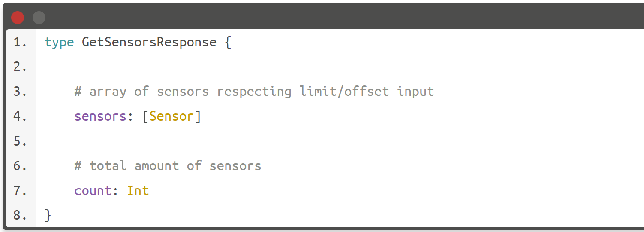
Task: Click line number 8 in the gutter
Action: pos(20,215)
